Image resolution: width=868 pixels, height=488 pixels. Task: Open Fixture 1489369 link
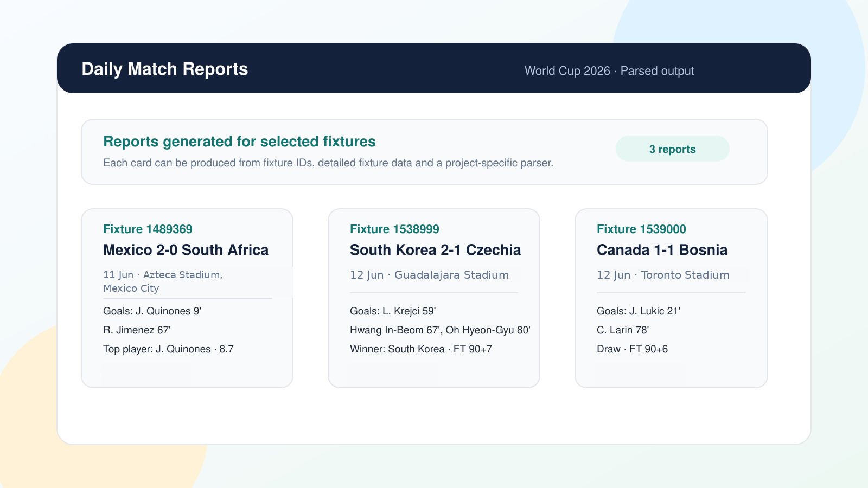pos(148,229)
